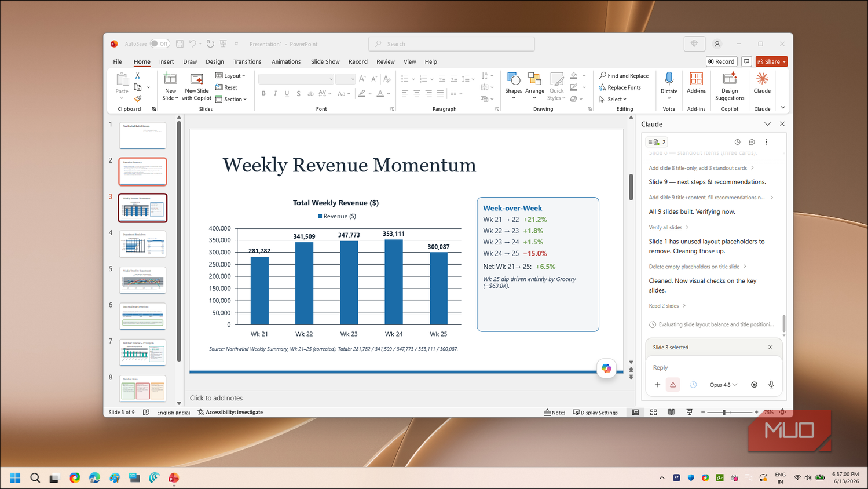
Task: Click the plus attach icon in Claude reply
Action: tap(657, 385)
